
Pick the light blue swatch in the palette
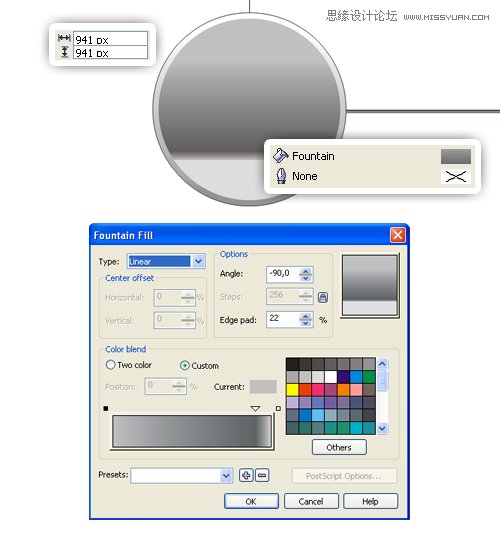(x=318, y=415)
